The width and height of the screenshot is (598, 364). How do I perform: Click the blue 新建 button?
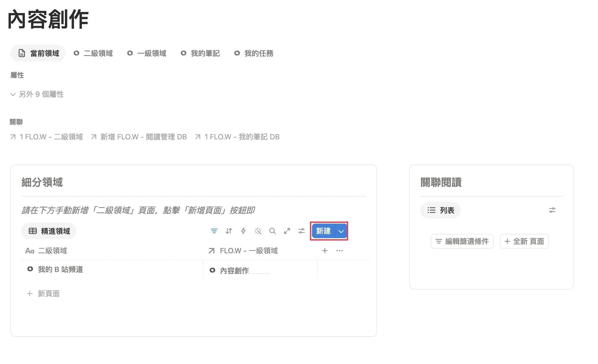pyautogui.click(x=323, y=231)
